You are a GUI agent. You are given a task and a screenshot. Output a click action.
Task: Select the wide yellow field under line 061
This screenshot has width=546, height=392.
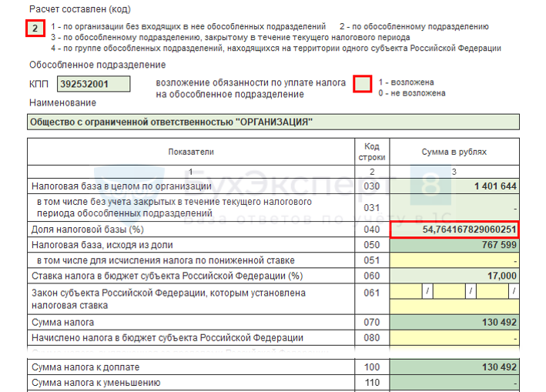tap(454, 307)
